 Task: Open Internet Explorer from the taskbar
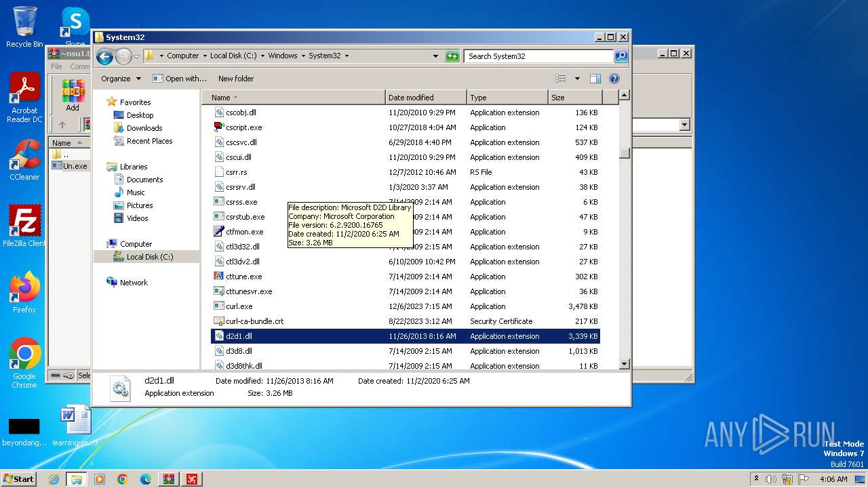(54, 479)
